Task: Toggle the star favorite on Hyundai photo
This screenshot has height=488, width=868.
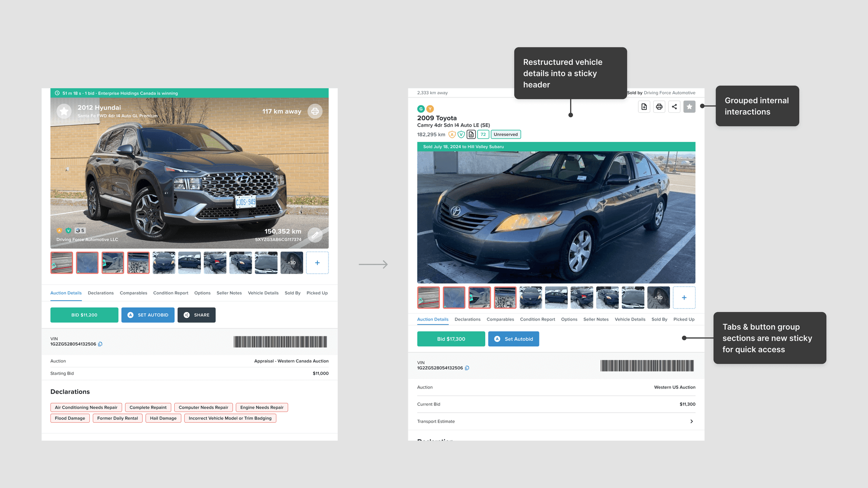Action: pos(64,111)
